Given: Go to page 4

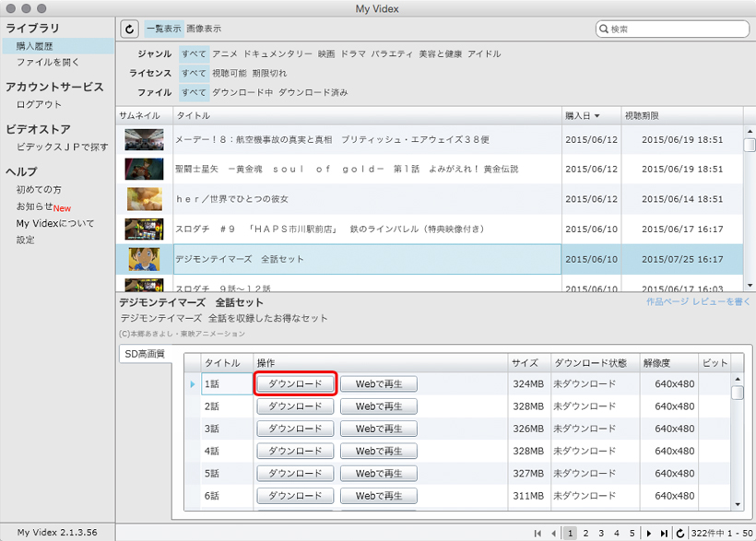Looking at the screenshot, I should [x=616, y=533].
